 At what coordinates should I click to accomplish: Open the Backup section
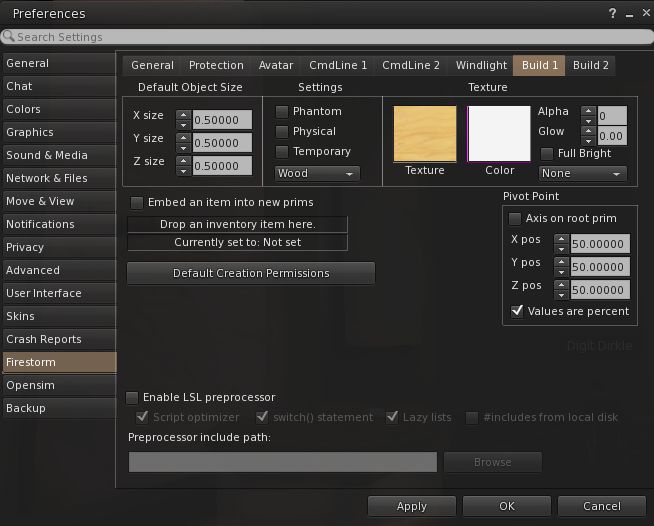(59, 408)
